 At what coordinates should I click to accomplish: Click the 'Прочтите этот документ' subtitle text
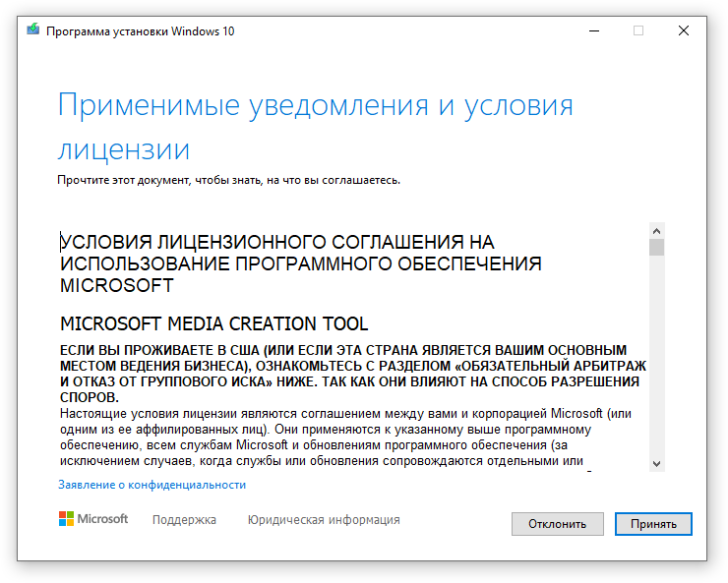[228, 180]
